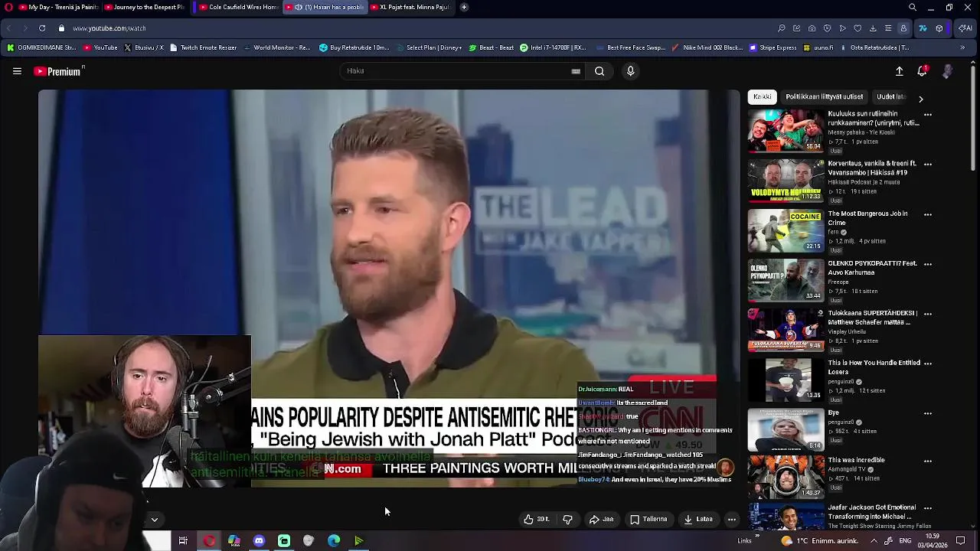Share the video via Jaa button
980x551 pixels.
pyautogui.click(x=601, y=519)
